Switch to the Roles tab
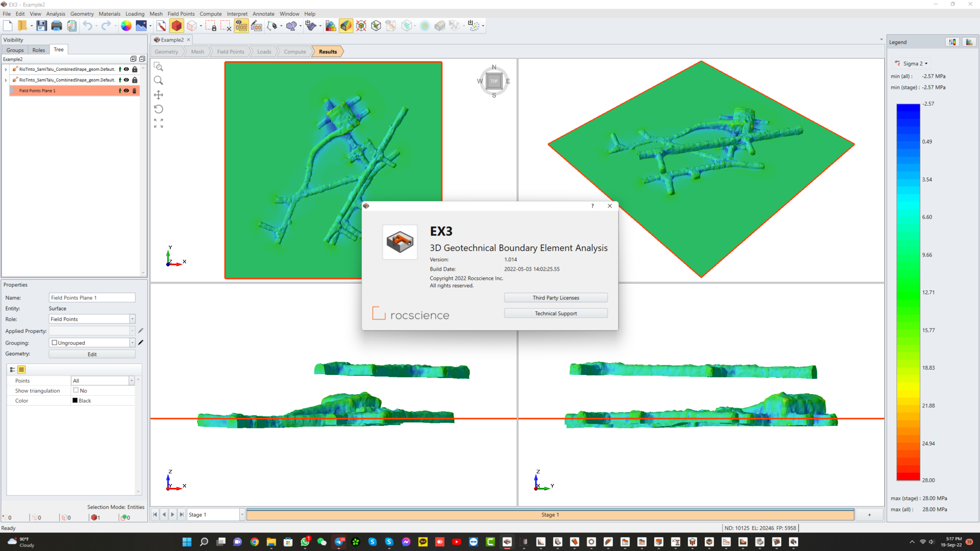This screenshot has width=980, height=551. 38,49
